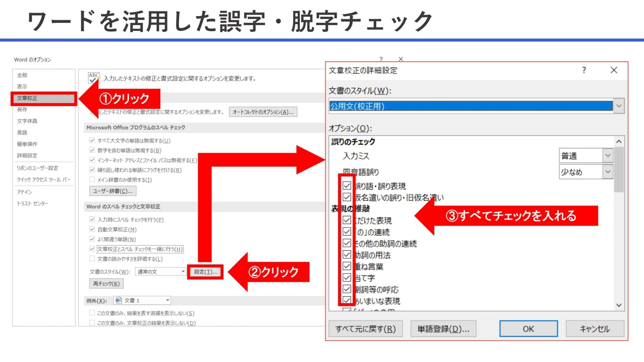Toggle 数字を含む単語は無視する checkbox

92,150
